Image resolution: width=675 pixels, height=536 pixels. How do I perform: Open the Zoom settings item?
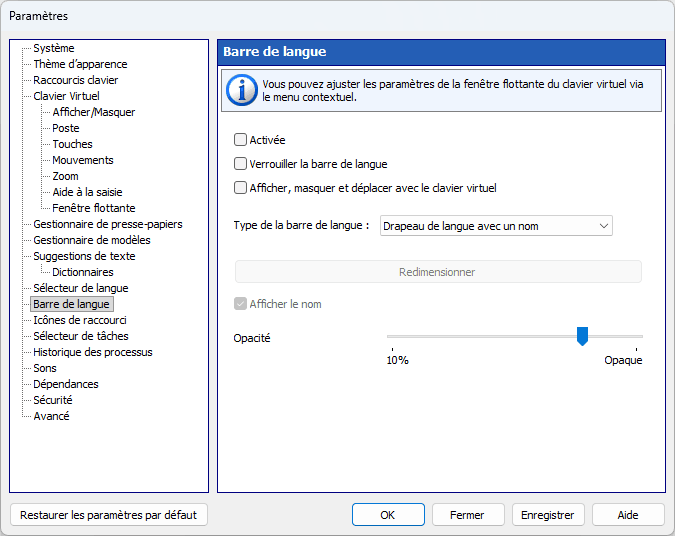point(65,176)
